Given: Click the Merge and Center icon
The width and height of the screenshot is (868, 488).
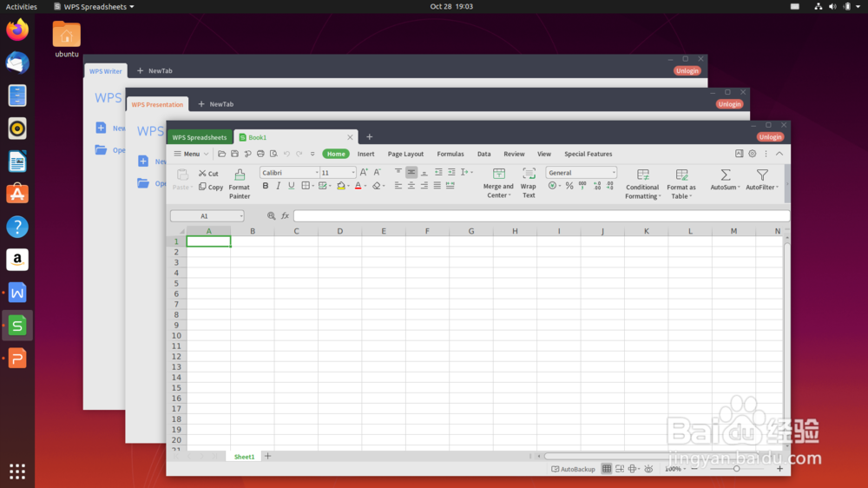Looking at the screenshot, I should pos(499,174).
